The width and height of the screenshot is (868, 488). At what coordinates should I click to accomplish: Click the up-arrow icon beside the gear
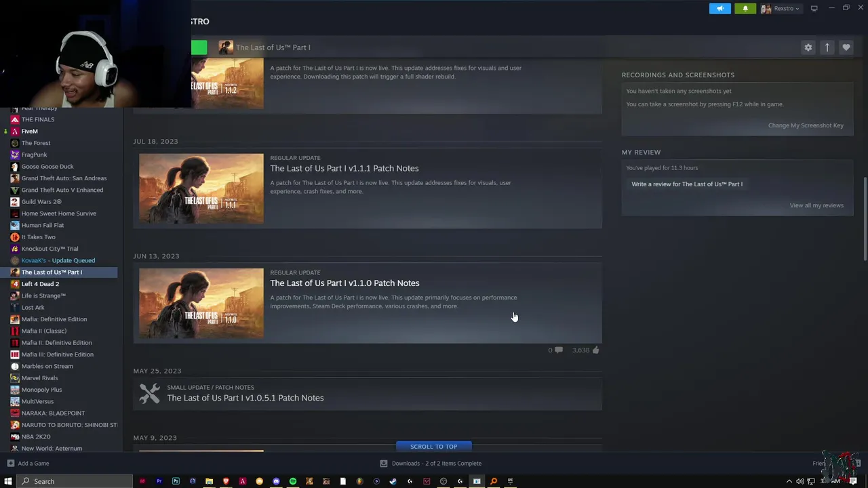tap(827, 47)
